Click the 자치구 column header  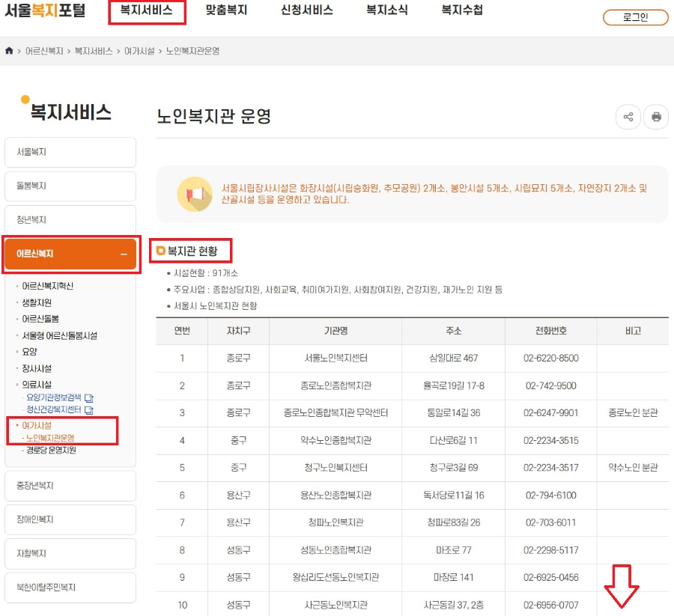pos(239,331)
